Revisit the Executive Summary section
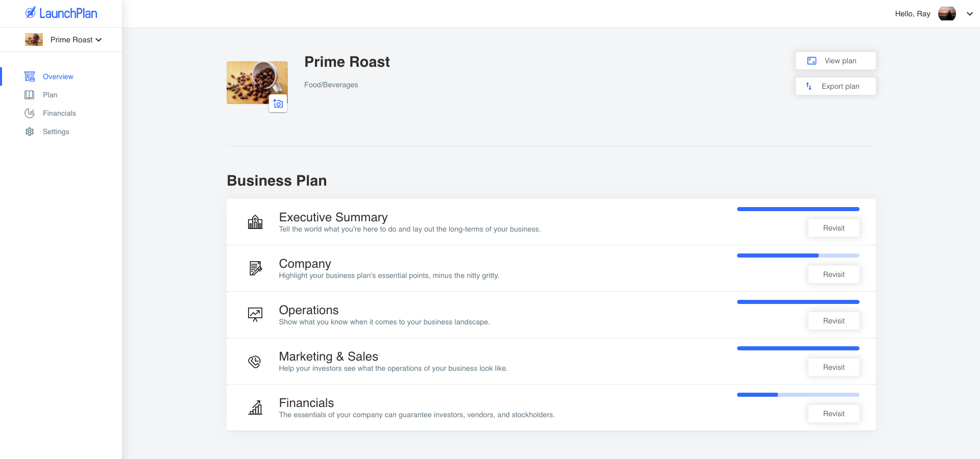 pyautogui.click(x=834, y=228)
